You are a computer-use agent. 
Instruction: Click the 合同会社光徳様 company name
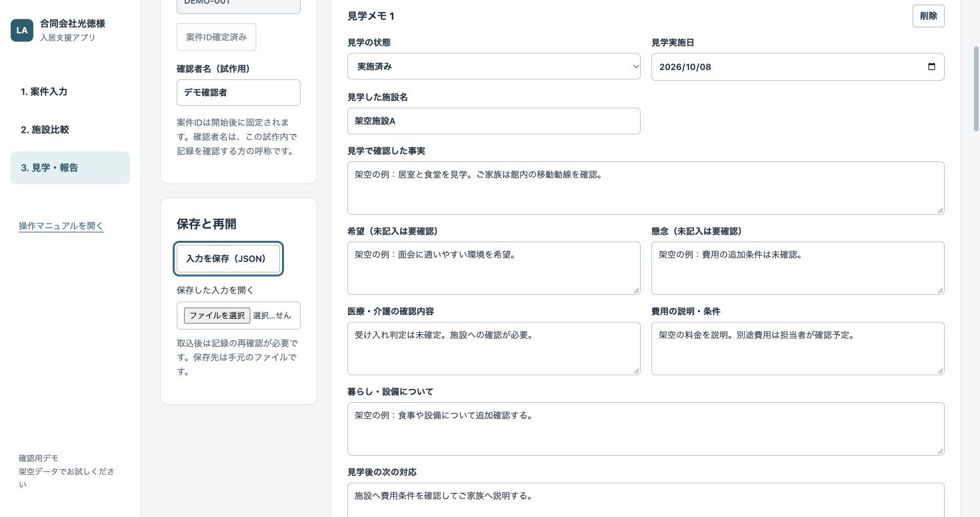point(72,23)
